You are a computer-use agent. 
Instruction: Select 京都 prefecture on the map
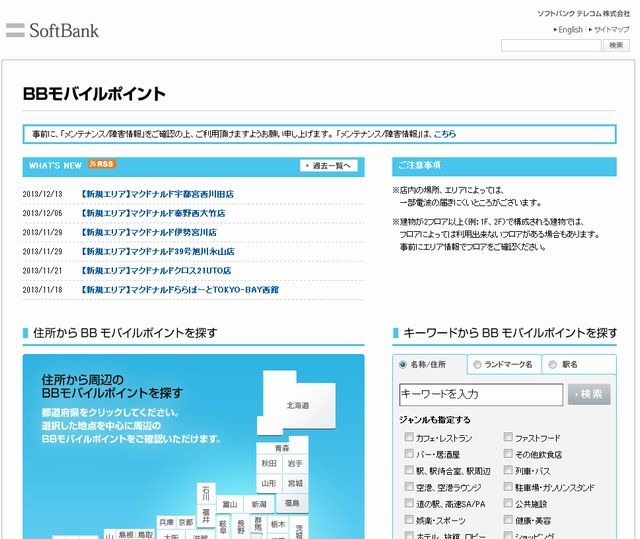[186, 522]
